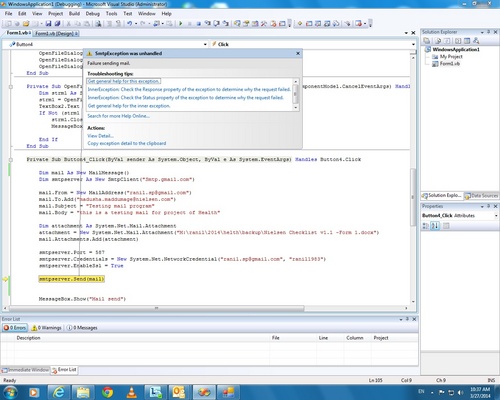Click 'Get general help for the inner exception'

tap(129, 106)
